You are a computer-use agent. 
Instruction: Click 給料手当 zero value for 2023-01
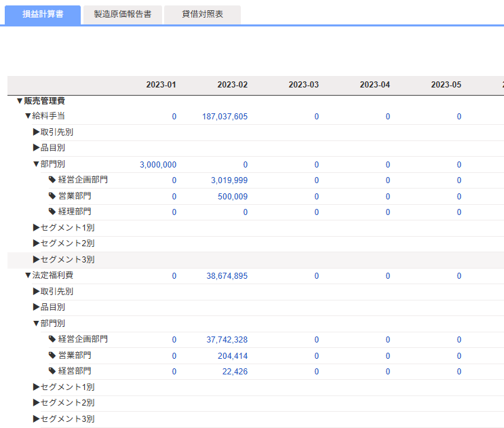click(174, 116)
